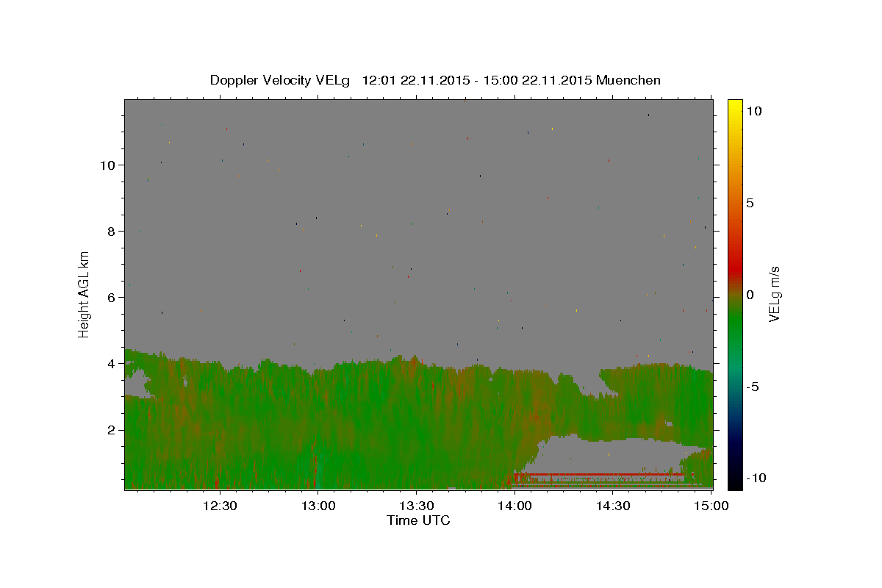Click the 15:00 time tick label
Viewport: 882px width, 588px height.
click(x=711, y=506)
